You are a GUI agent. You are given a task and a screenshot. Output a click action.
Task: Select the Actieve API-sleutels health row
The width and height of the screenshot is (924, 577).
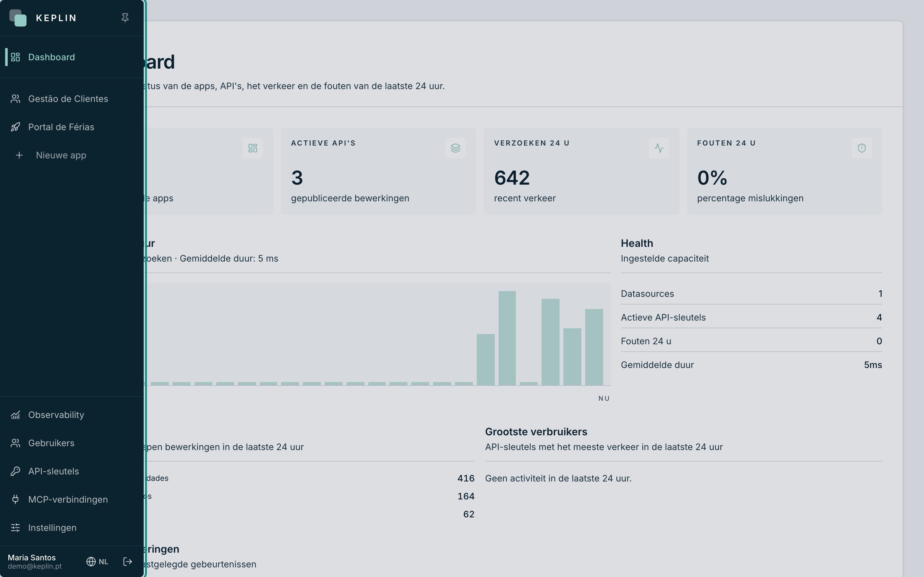coord(751,317)
